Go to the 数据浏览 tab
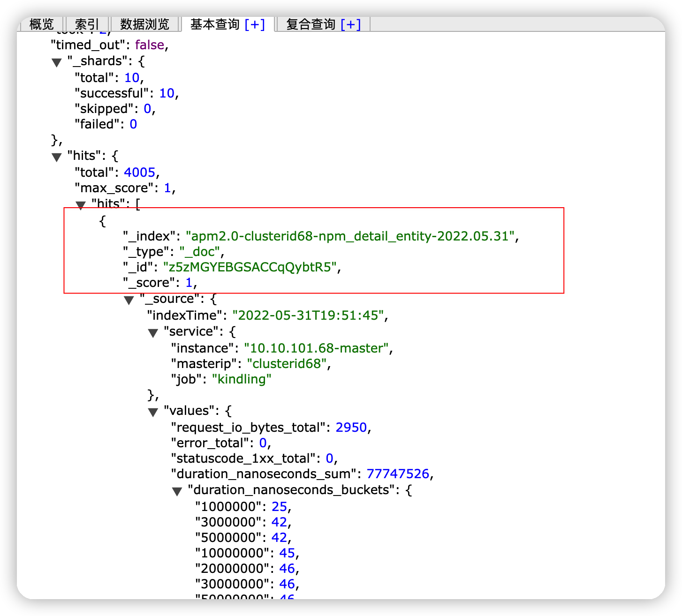Viewport: 682px width, 616px height. coord(144,24)
